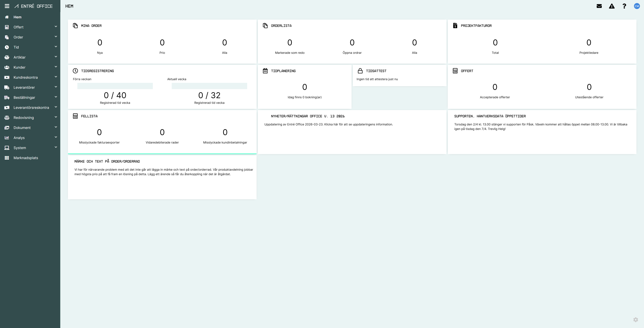Open help via question mark icon
The height and width of the screenshot is (328, 644).
click(624, 6)
